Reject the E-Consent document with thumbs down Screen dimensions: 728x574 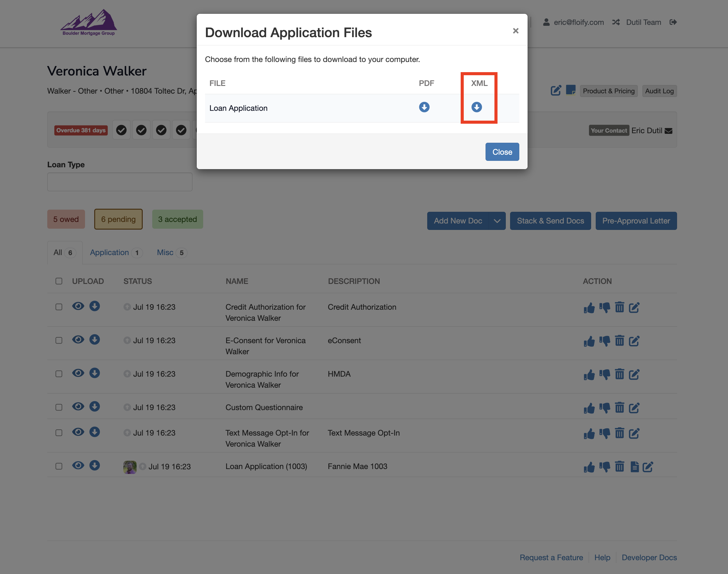point(604,341)
